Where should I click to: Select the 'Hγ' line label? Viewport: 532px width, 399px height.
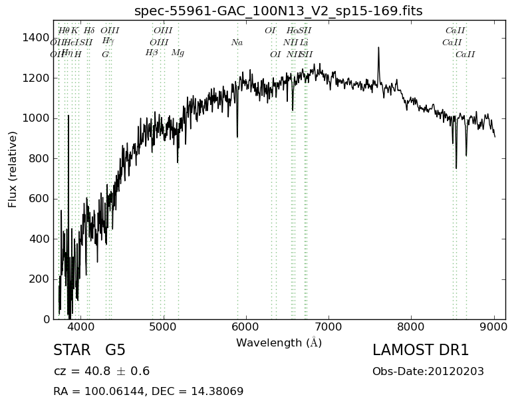click(x=108, y=41)
